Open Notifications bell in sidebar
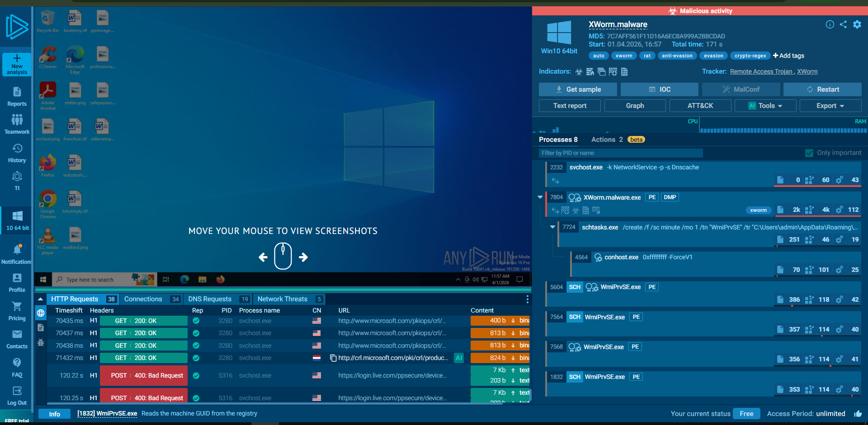Image resolution: width=868 pixels, height=425 pixels. point(17,254)
